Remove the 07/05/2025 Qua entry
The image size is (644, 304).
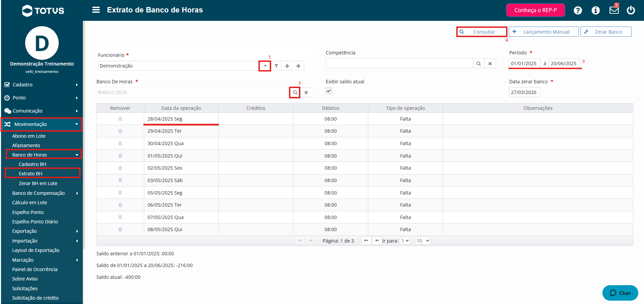click(120, 217)
